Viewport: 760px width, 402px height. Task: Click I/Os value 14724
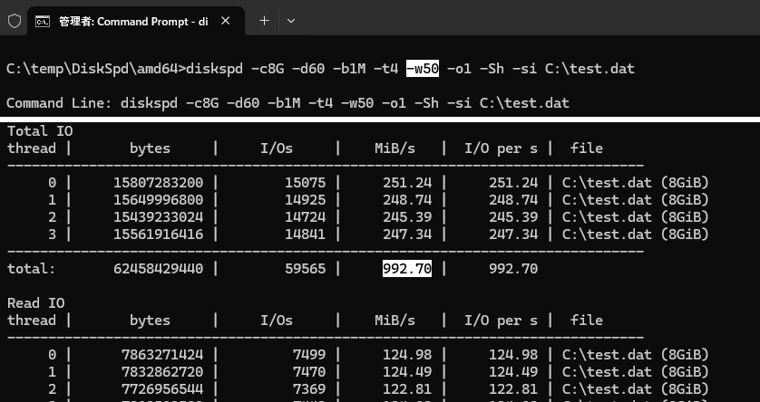(305, 217)
